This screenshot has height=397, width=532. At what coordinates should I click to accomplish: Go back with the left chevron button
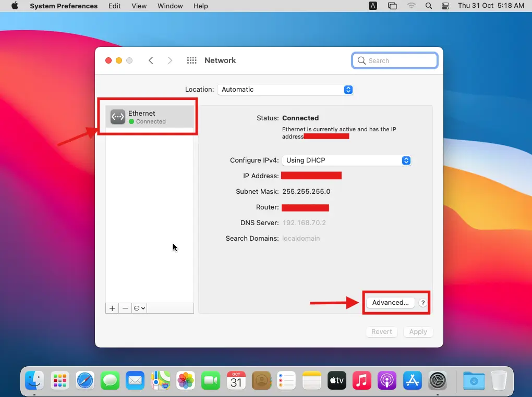[151, 60]
